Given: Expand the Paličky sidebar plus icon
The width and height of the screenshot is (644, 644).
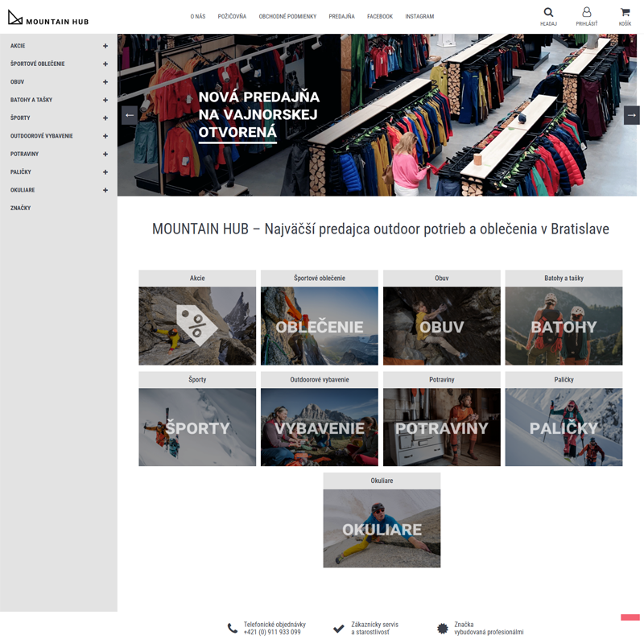Looking at the screenshot, I should 105,172.
